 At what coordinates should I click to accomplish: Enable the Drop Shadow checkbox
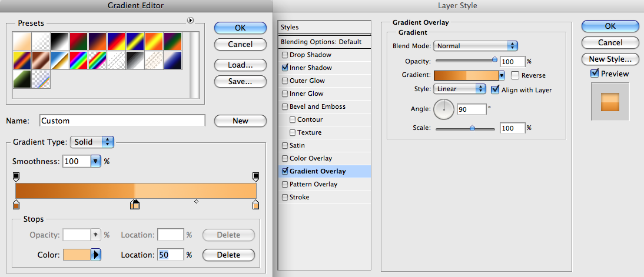click(285, 55)
